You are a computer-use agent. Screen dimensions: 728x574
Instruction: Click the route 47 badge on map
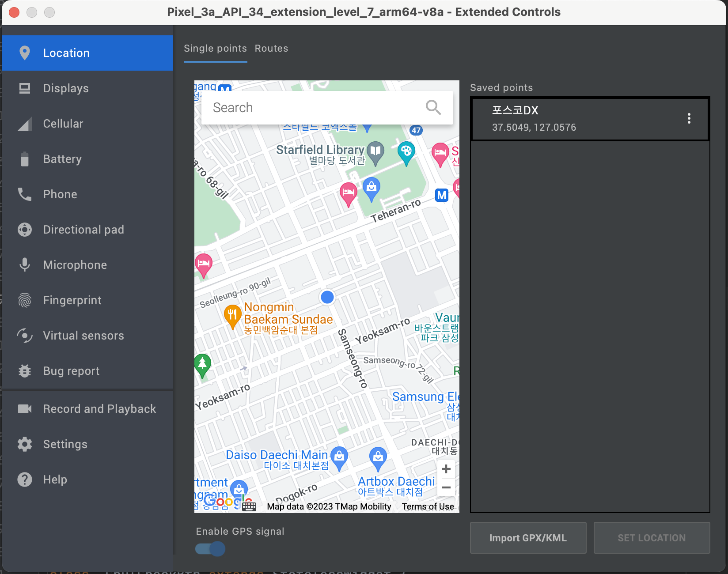[x=416, y=130]
